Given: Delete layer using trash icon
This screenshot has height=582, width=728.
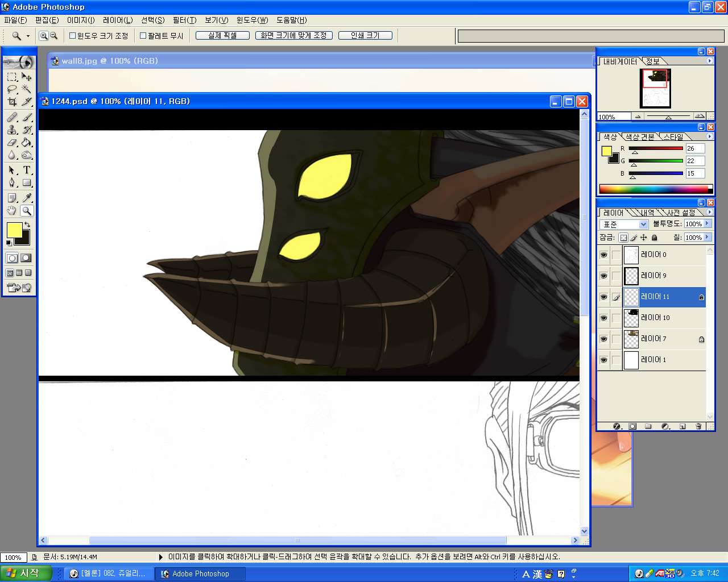Looking at the screenshot, I should (698, 426).
